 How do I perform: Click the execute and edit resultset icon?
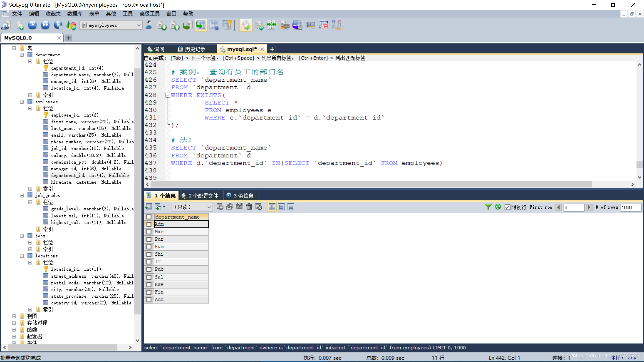(58, 25)
